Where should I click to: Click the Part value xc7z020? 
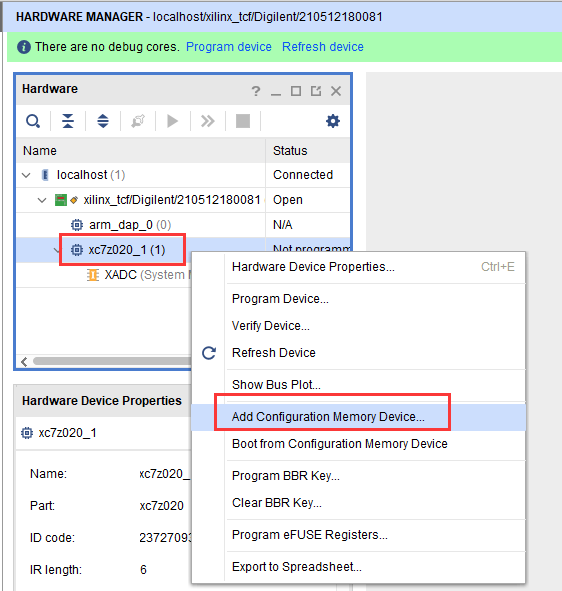pyautogui.click(x=161, y=506)
